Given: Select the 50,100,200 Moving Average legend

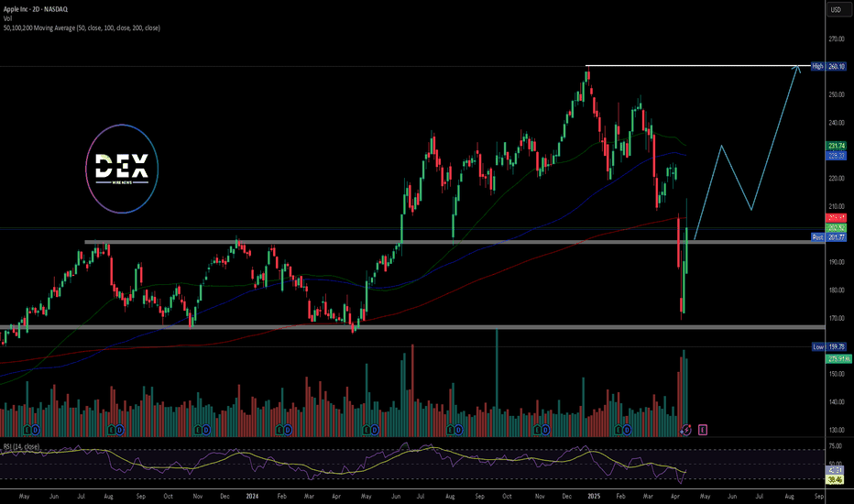Looking at the screenshot, I should (x=82, y=27).
